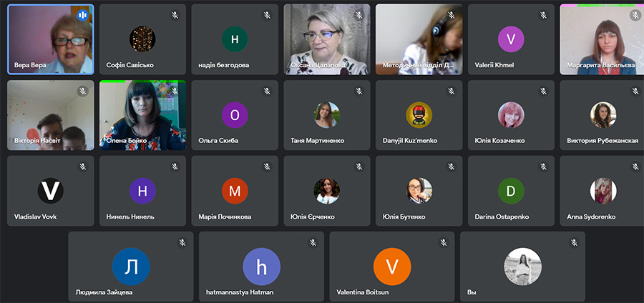Click the name label Юлія Бутенко
The height and width of the screenshot is (303, 644).
point(404,217)
